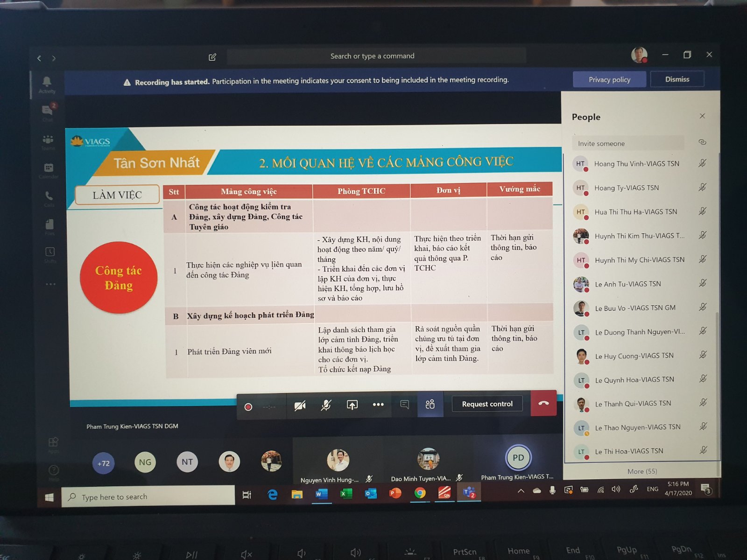The width and height of the screenshot is (747, 560).
Task: Click the Search or type a command box
Action: 376,56
